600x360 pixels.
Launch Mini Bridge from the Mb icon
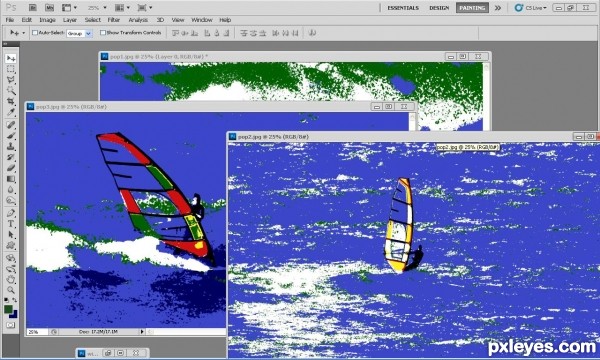point(49,8)
